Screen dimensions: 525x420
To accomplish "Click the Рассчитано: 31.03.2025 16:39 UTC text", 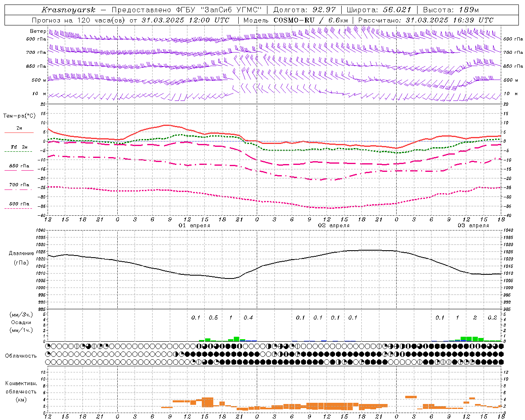I will 426,20.
